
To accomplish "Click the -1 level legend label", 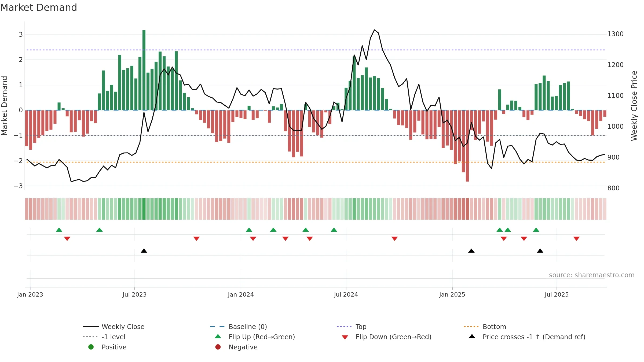I will [114, 337].
